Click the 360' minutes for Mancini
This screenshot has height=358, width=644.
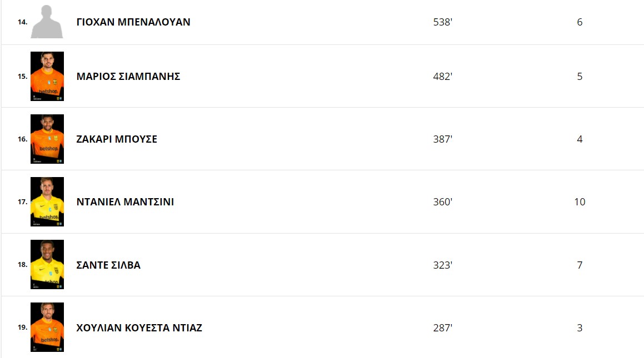[x=443, y=202]
